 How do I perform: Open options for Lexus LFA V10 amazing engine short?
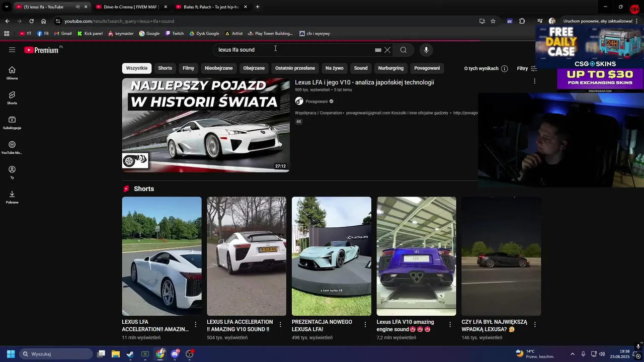450,325
